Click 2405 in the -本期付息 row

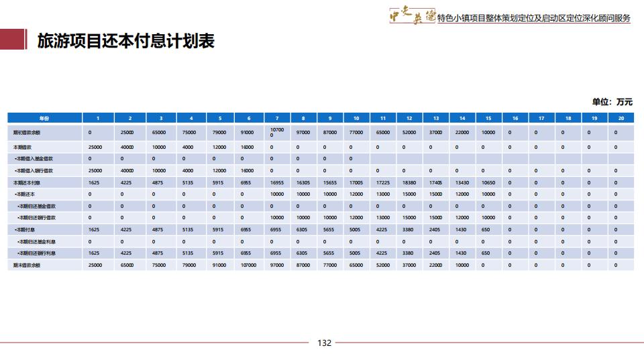435,229
